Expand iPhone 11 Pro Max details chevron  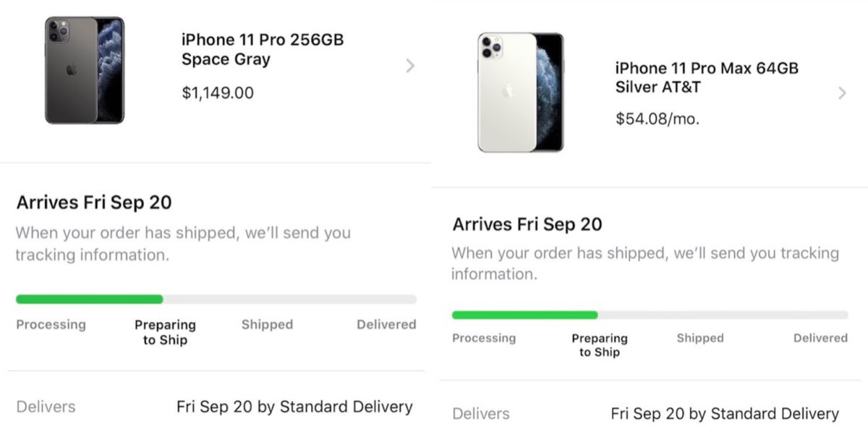842,93
